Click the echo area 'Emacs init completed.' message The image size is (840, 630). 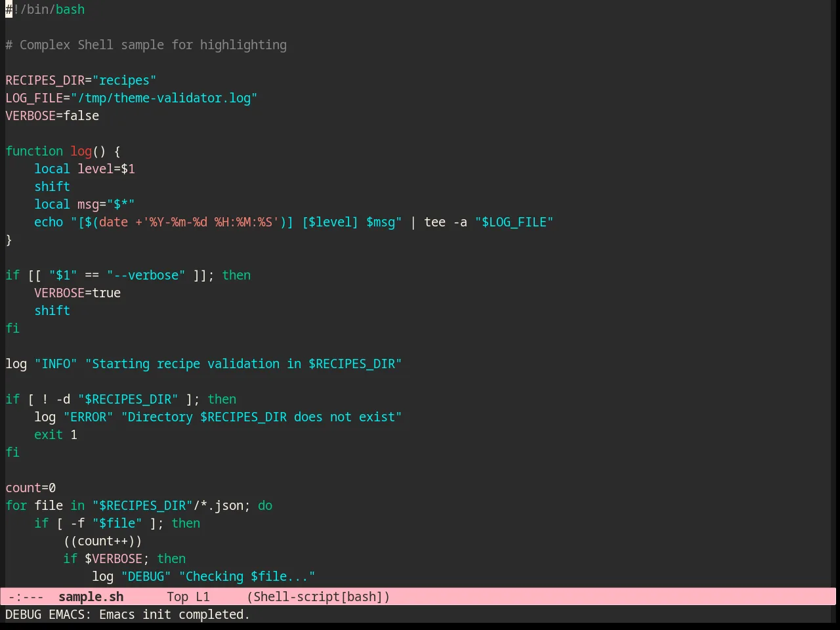(175, 614)
